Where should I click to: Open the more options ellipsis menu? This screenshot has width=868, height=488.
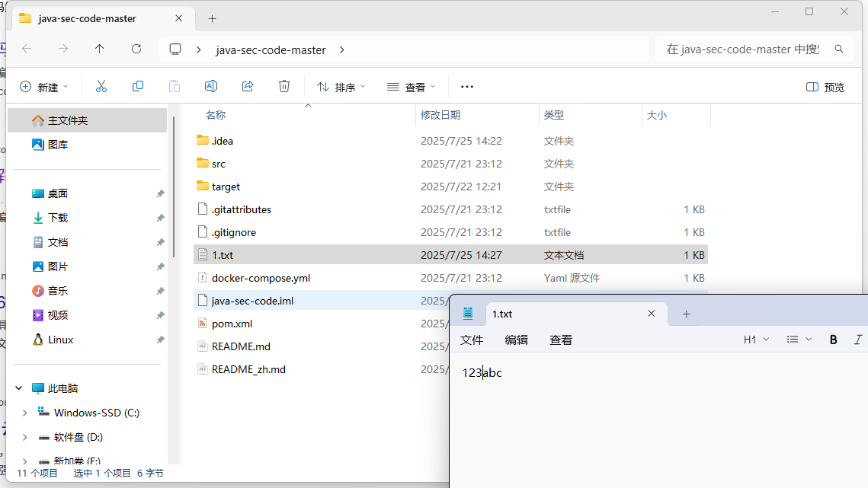click(x=467, y=87)
